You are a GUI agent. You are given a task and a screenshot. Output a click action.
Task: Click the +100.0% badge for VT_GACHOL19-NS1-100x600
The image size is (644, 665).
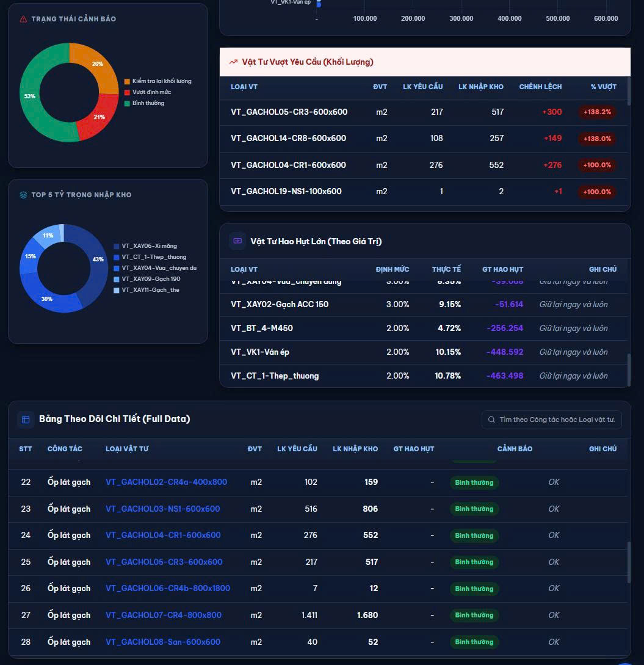[x=597, y=192]
